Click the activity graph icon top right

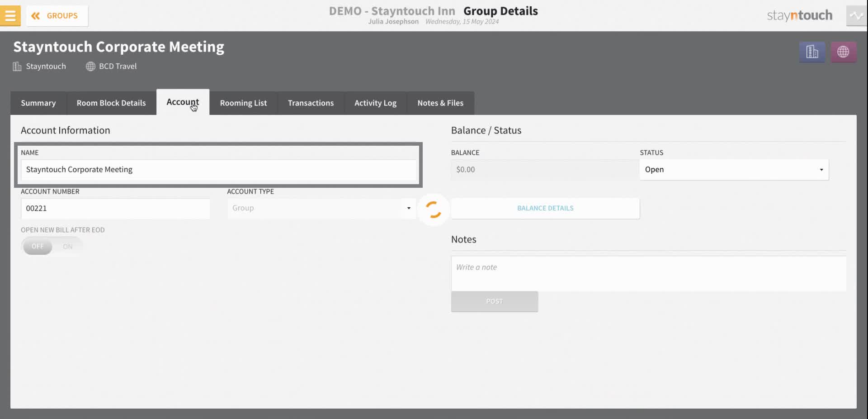[x=857, y=16]
